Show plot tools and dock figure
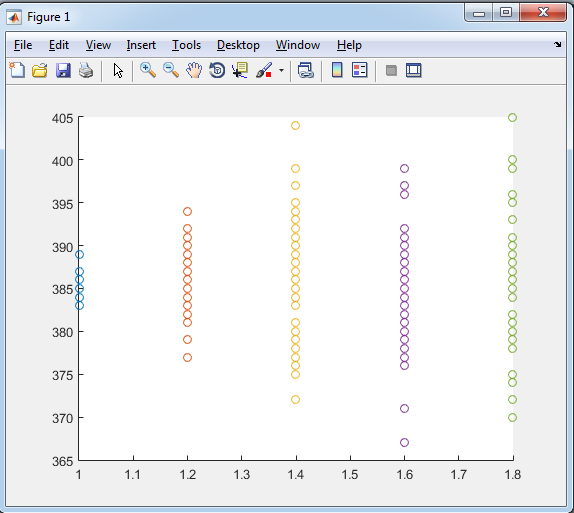Screen dimensions: 574x513 414,70
